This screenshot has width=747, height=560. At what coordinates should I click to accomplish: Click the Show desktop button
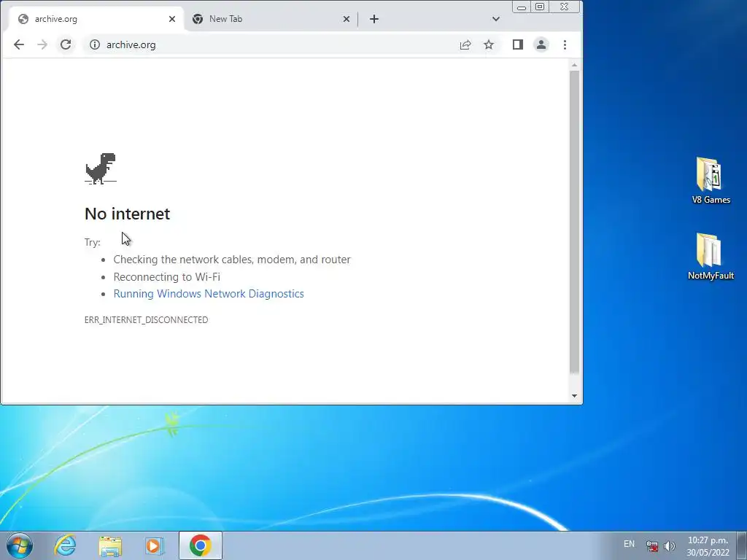click(x=742, y=545)
